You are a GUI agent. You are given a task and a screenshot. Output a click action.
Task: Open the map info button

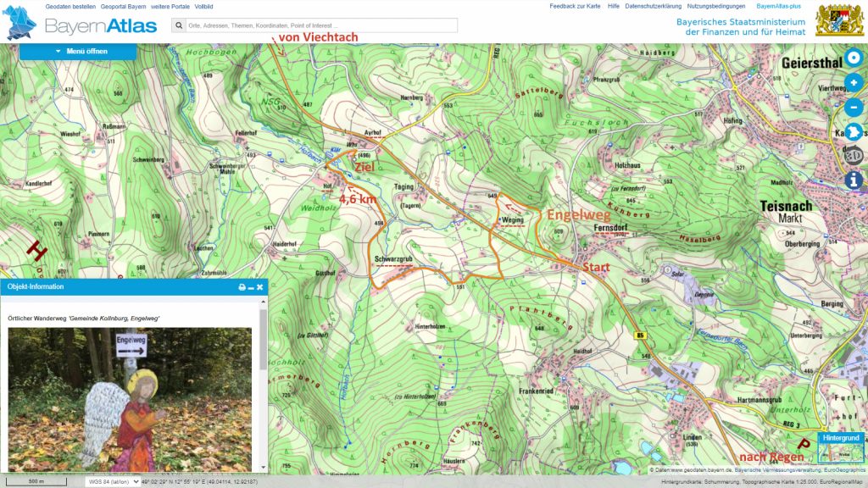coord(854,180)
